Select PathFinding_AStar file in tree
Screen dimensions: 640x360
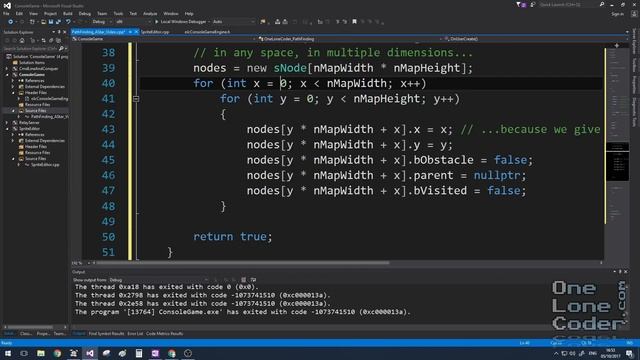(x=50, y=117)
